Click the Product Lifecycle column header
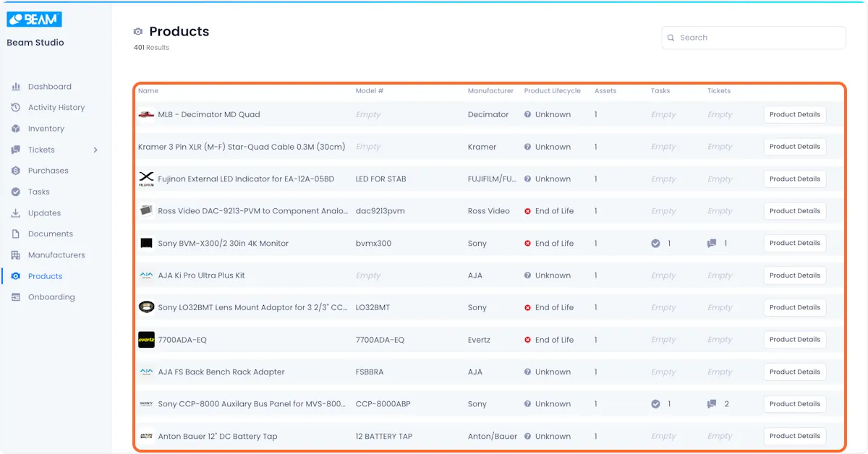This screenshot has height=454, width=868. pos(553,91)
